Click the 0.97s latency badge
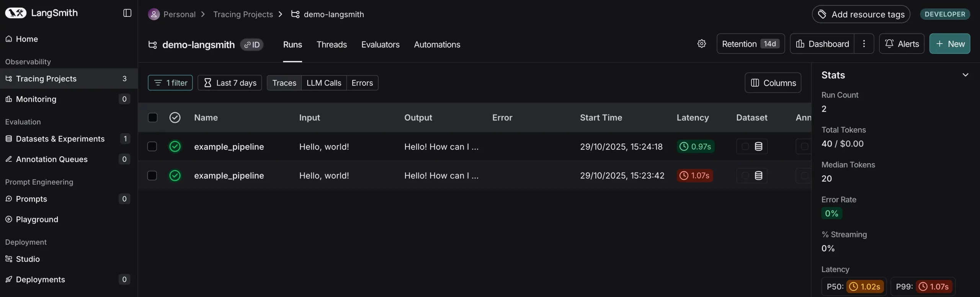The height and width of the screenshot is (297, 980). (695, 146)
